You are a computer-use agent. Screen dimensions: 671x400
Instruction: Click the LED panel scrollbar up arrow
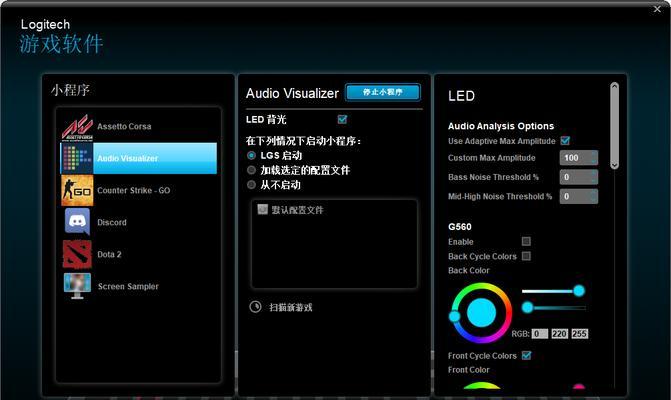[x=615, y=86]
